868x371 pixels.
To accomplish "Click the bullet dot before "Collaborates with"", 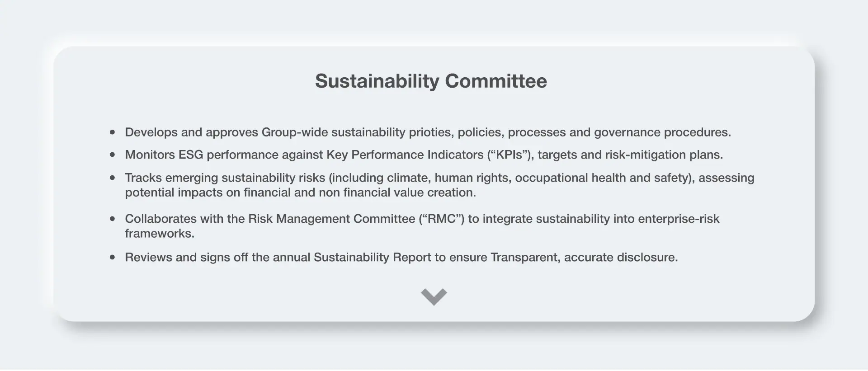I will [113, 219].
